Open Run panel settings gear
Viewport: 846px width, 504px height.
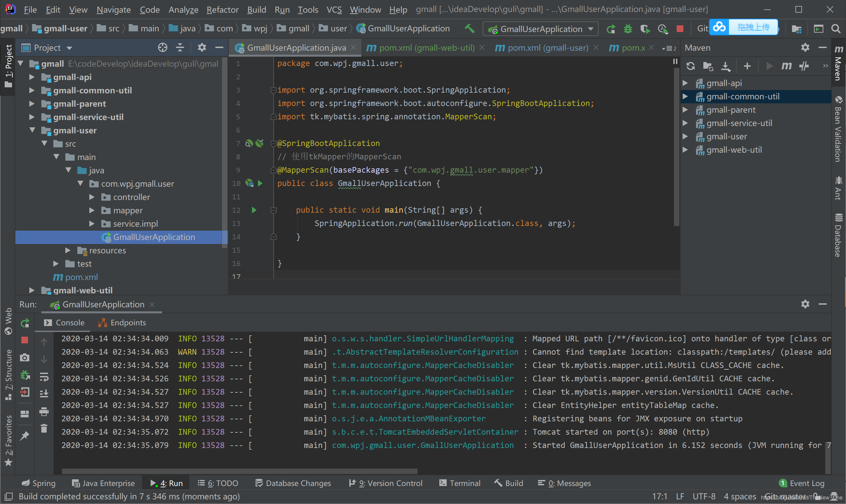tap(805, 304)
